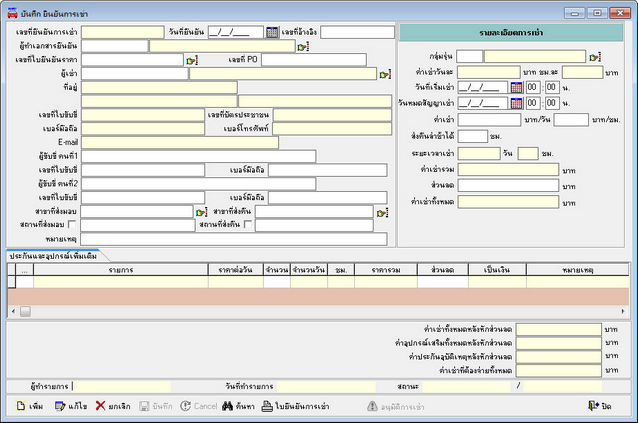Tick the สถานที่ส่งคืน checkbox
Image resolution: width=638 pixels, height=423 pixels.
point(248,224)
